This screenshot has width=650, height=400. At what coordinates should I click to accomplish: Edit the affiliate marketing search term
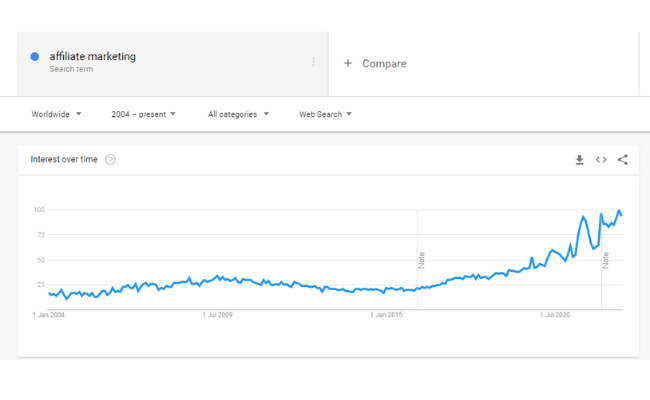pos(92,56)
